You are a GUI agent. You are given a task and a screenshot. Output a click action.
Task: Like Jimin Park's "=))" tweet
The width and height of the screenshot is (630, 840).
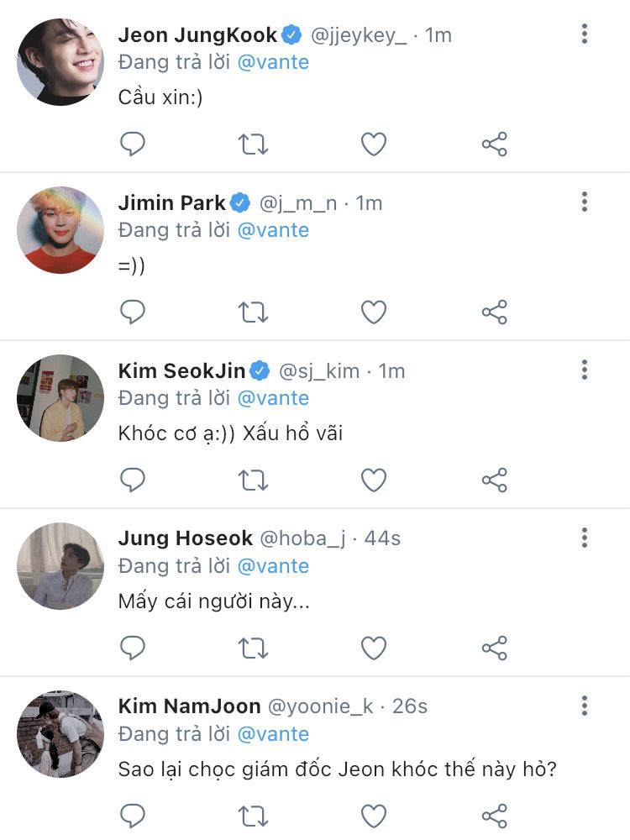(374, 312)
